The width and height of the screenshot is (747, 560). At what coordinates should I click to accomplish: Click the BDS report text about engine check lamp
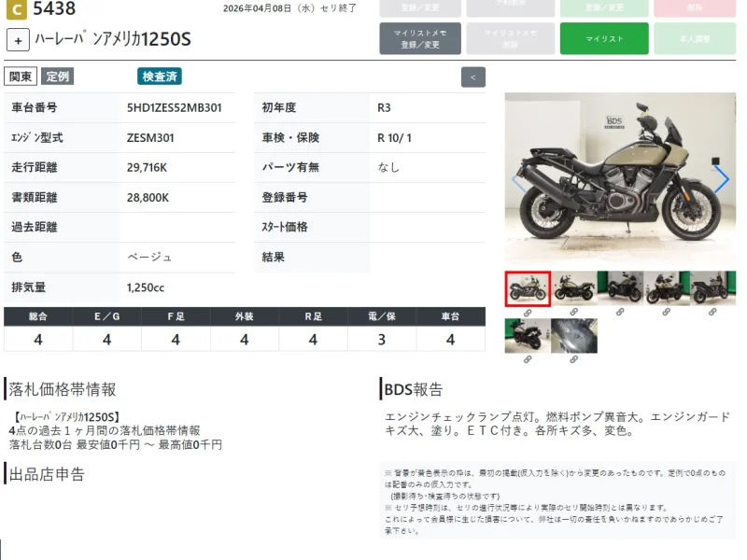point(557,424)
